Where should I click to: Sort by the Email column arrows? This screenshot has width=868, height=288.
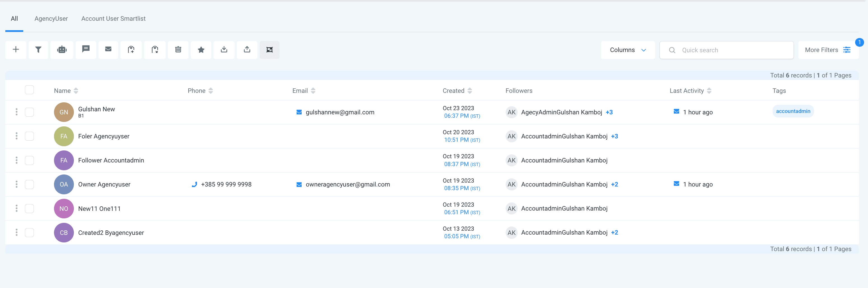coord(313,91)
